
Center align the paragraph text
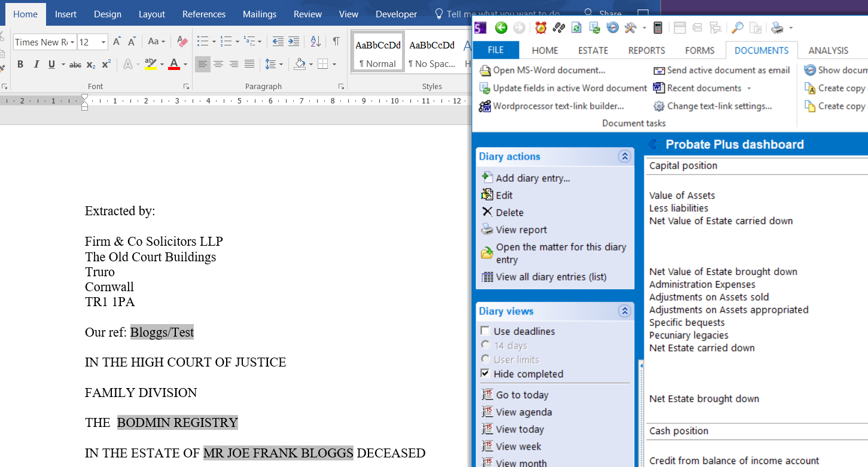coord(218,65)
